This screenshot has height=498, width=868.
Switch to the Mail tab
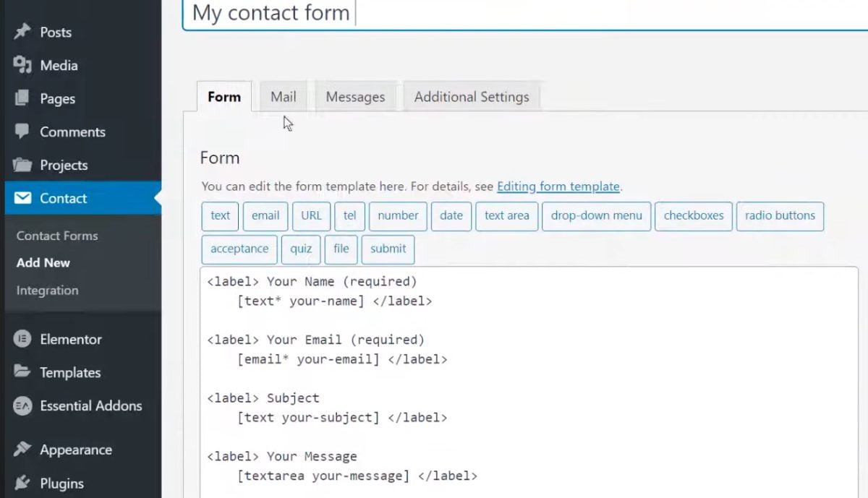283,96
